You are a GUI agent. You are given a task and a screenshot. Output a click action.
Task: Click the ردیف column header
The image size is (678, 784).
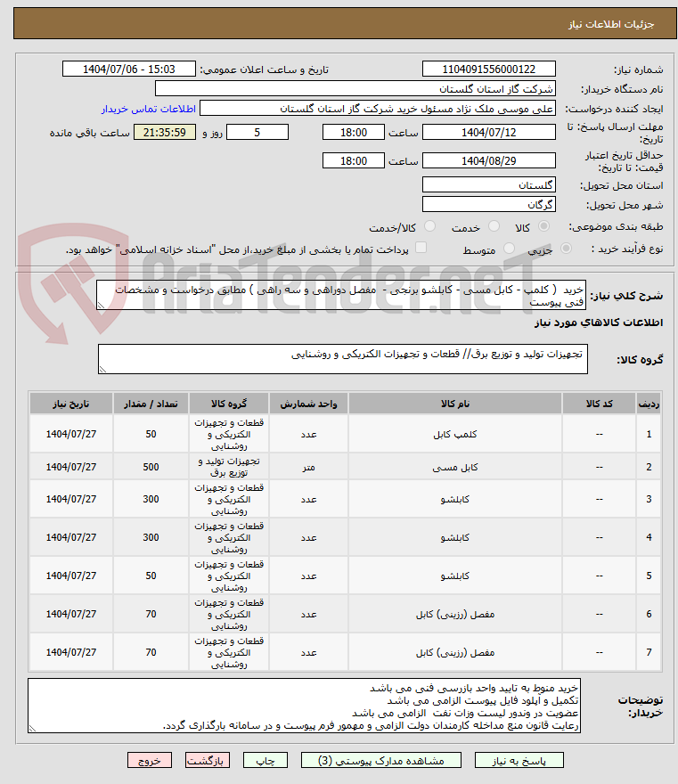click(649, 404)
